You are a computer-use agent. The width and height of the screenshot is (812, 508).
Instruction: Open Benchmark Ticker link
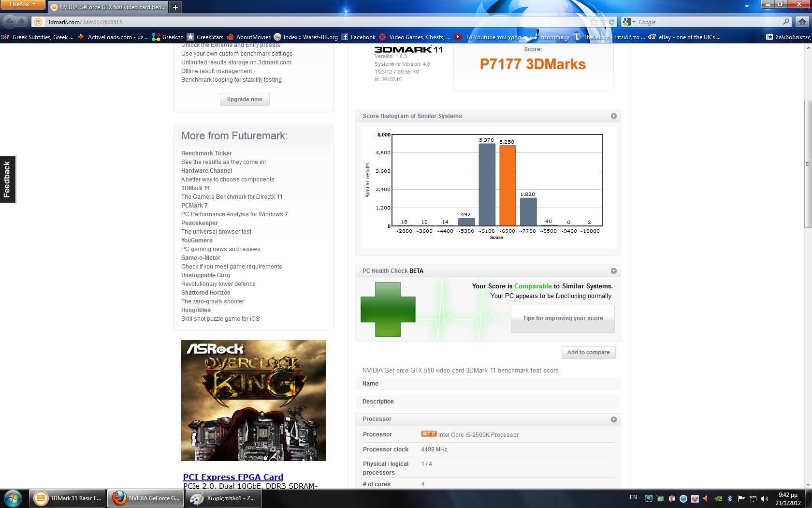[206, 153]
